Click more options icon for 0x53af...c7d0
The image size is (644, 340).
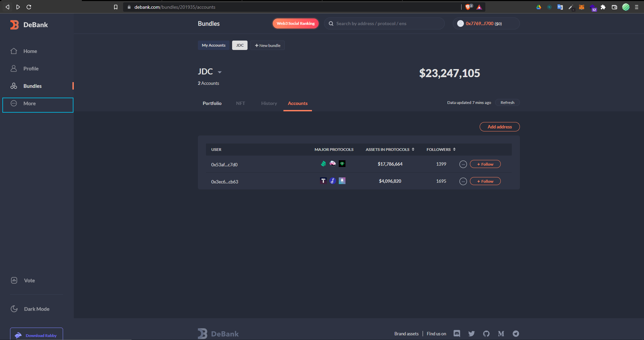point(463,164)
